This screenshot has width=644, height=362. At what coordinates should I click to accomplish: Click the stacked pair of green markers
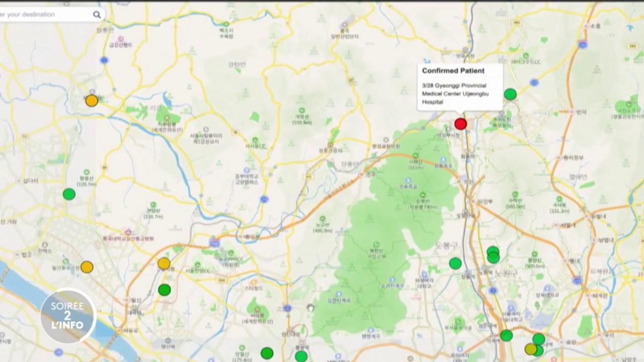click(x=493, y=255)
